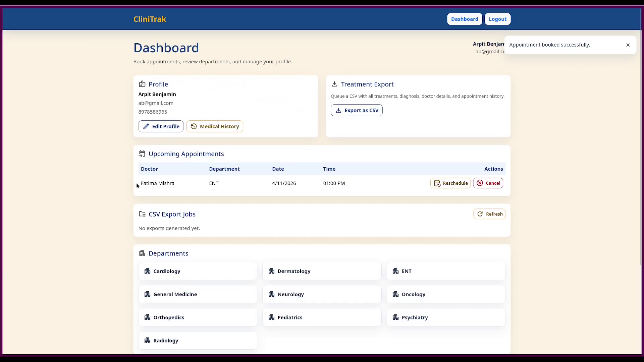Open the Cardiology department card
This screenshot has height=362, width=644.
click(198, 271)
